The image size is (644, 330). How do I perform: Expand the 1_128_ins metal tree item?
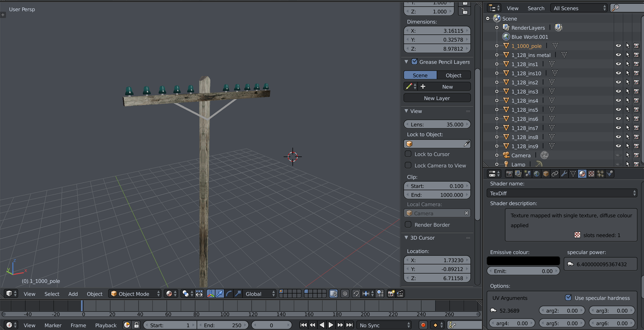[x=497, y=55]
